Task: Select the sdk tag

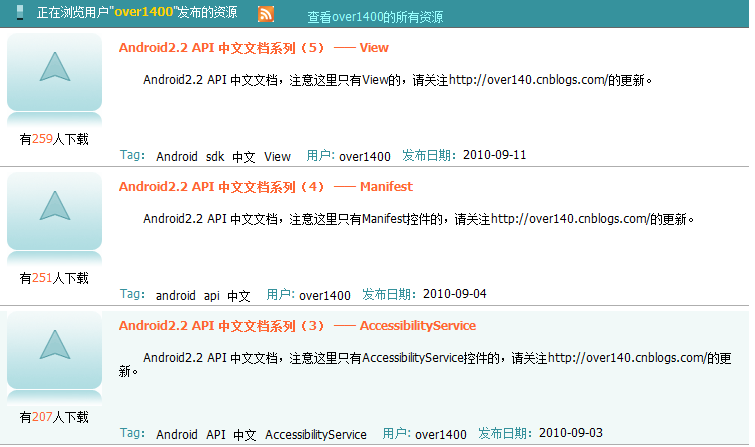Action: pos(215,157)
